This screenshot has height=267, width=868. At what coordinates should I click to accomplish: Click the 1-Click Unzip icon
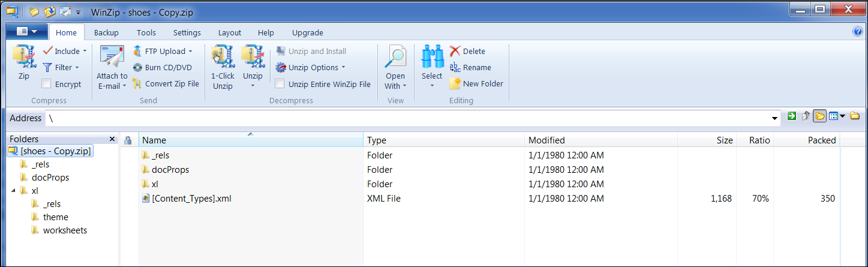223,58
